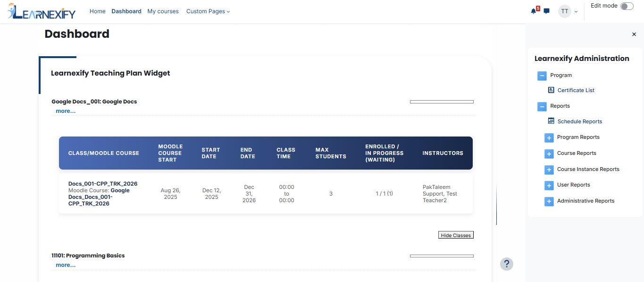This screenshot has height=282, width=644.
Task: Open My courses in the navigation
Action: coord(163,11)
